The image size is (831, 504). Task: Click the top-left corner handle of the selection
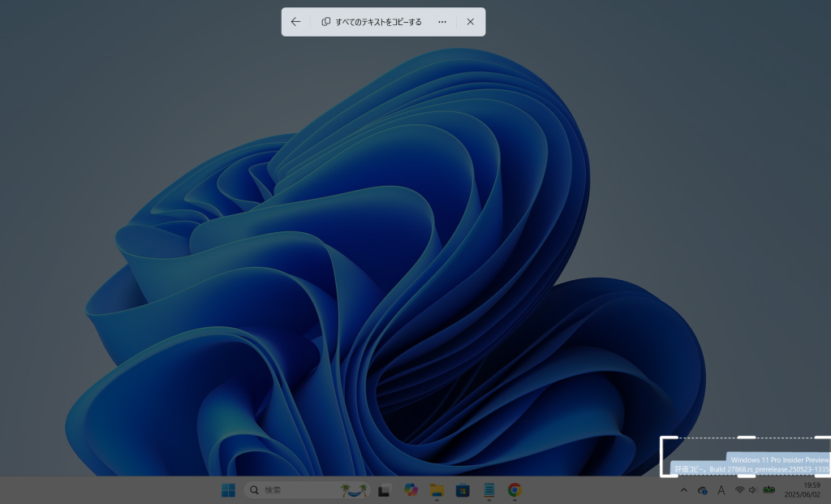click(x=669, y=446)
